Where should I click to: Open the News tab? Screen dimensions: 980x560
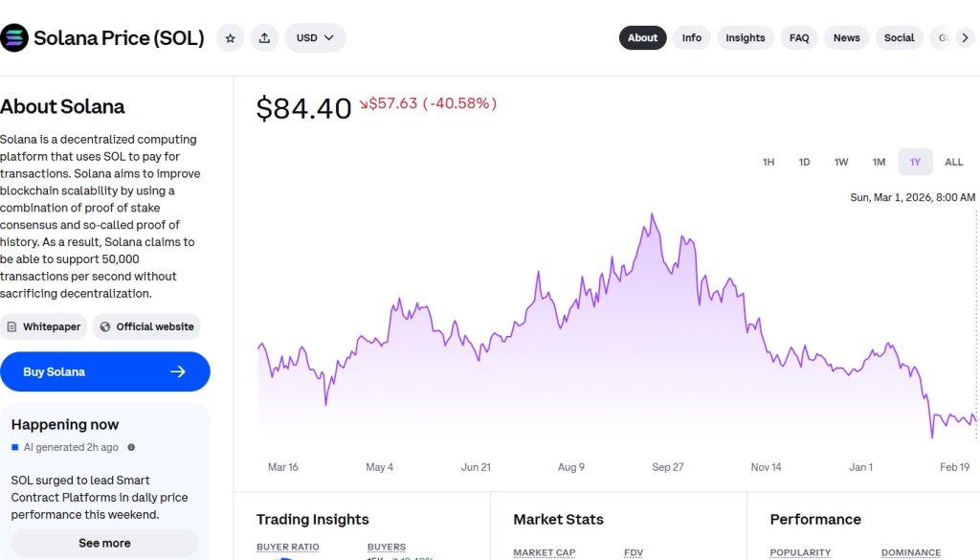[846, 37]
